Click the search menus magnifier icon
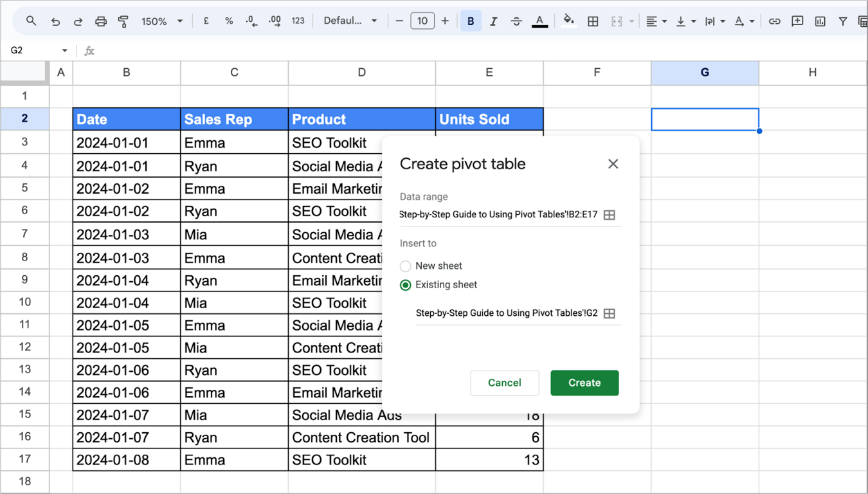The image size is (868, 494). click(31, 21)
